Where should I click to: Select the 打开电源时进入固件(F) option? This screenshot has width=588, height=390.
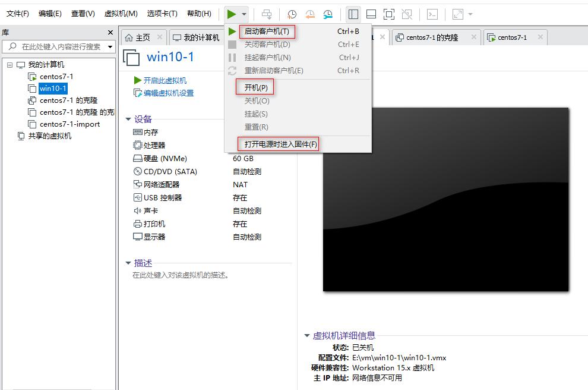[x=277, y=143]
